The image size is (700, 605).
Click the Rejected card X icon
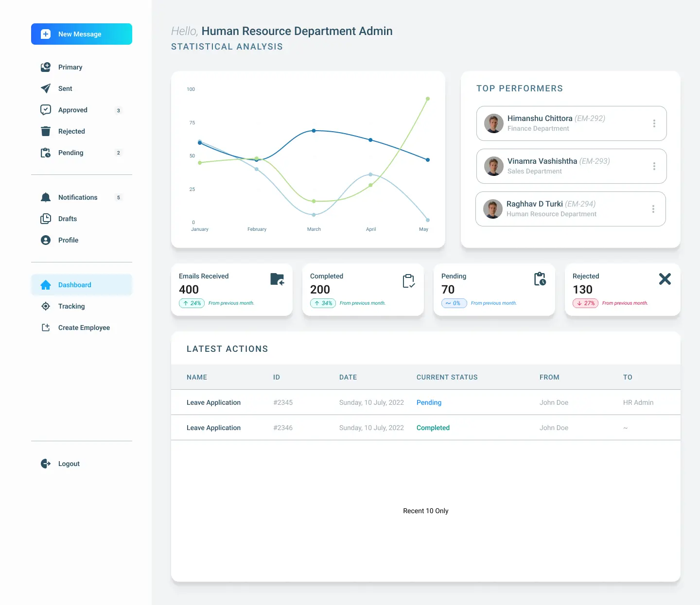665,278
